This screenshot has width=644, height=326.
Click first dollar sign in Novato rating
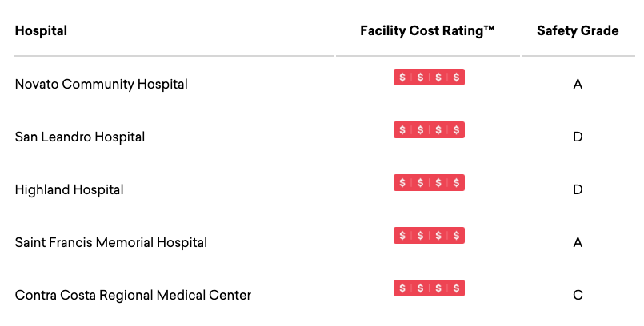(402, 77)
